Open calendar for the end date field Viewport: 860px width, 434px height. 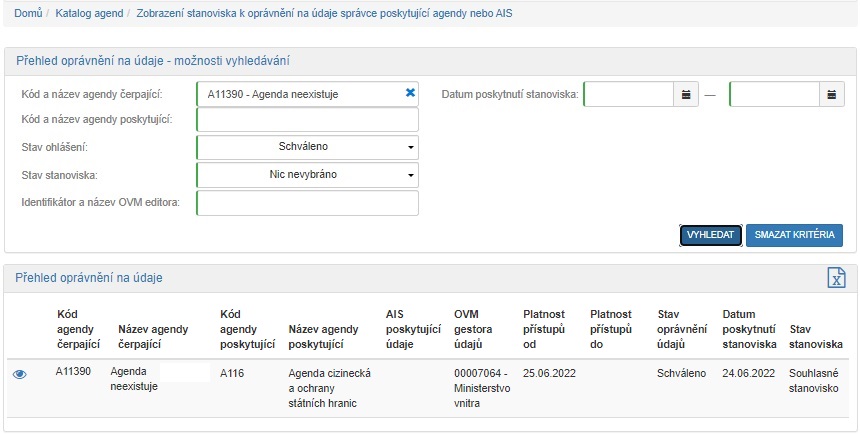(x=832, y=95)
